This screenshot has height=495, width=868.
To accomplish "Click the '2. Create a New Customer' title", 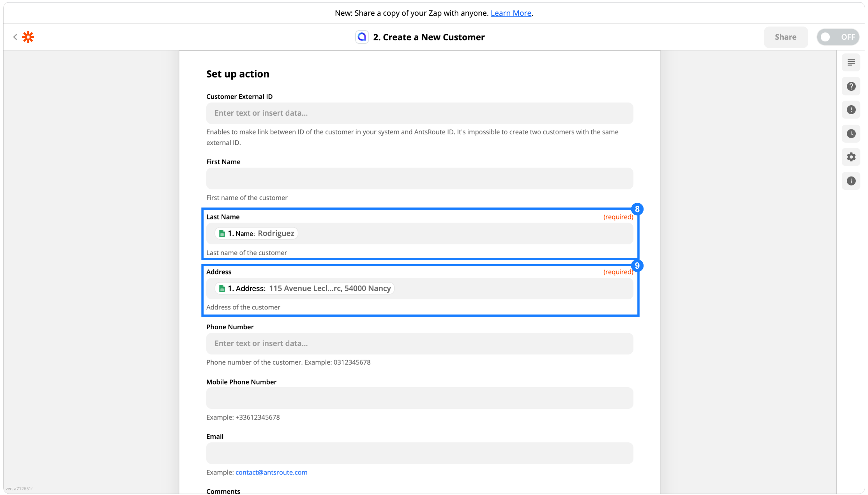I will pyautogui.click(x=429, y=37).
